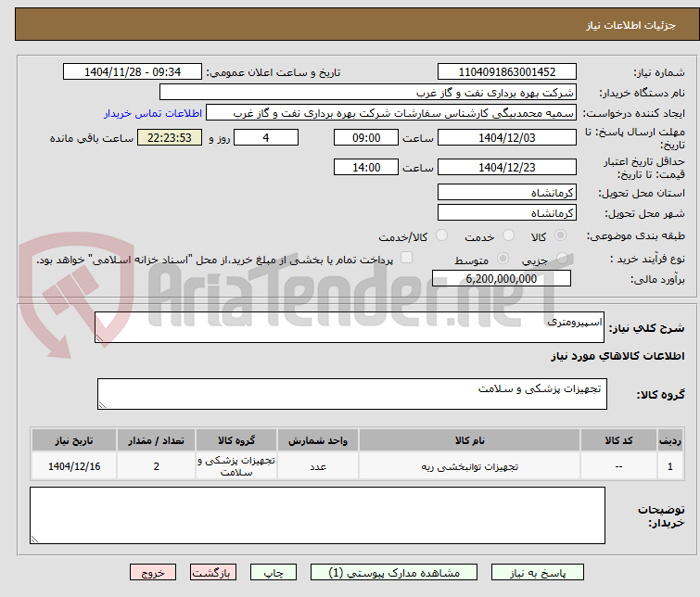Click the خروج exit button
700x597 pixels.
point(153,573)
